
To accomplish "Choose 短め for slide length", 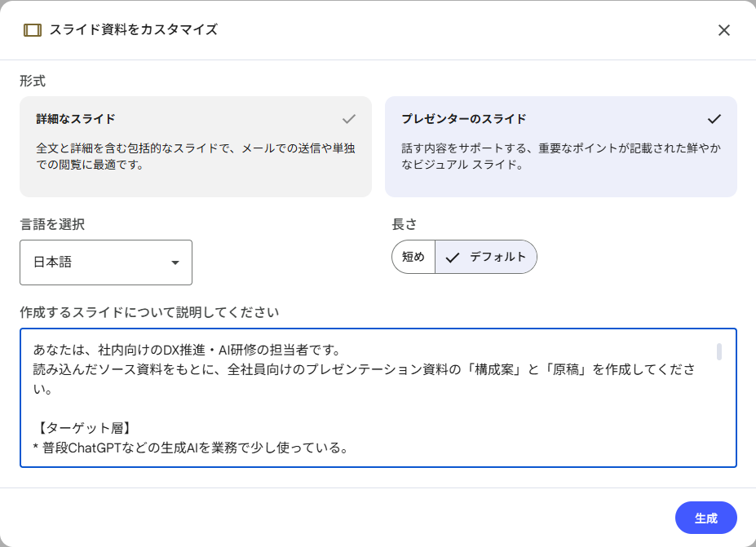I will (x=413, y=257).
